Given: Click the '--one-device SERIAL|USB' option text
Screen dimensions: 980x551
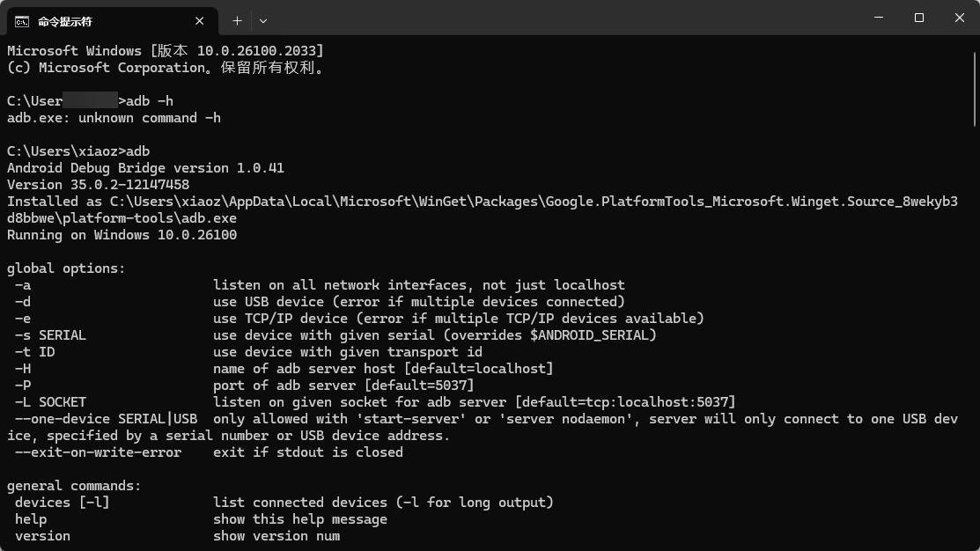Looking at the screenshot, I should coord(107,419).
